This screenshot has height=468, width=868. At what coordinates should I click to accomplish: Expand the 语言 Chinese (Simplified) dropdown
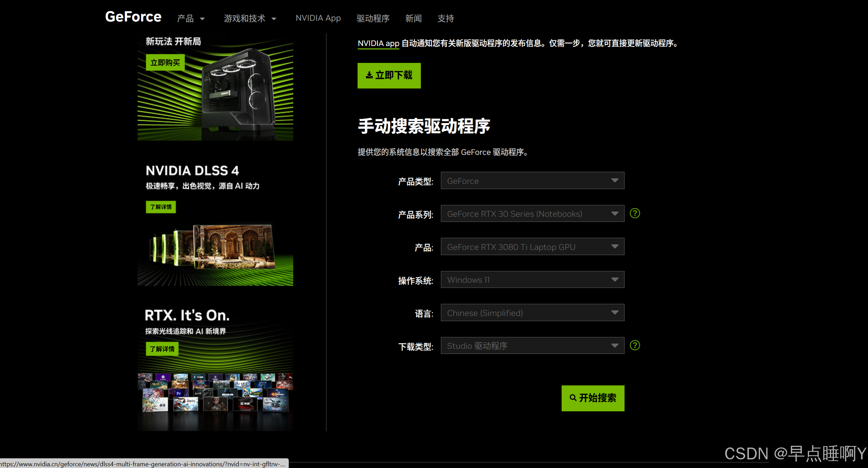(532, 313)
